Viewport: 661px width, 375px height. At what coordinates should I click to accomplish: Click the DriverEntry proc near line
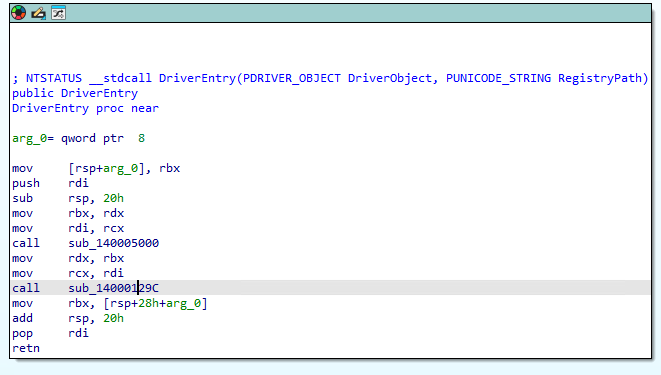(86, 108)
